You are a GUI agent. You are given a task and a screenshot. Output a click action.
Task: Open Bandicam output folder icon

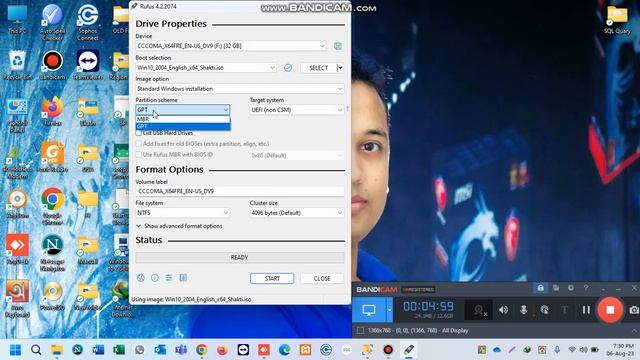tap(556, 288)
